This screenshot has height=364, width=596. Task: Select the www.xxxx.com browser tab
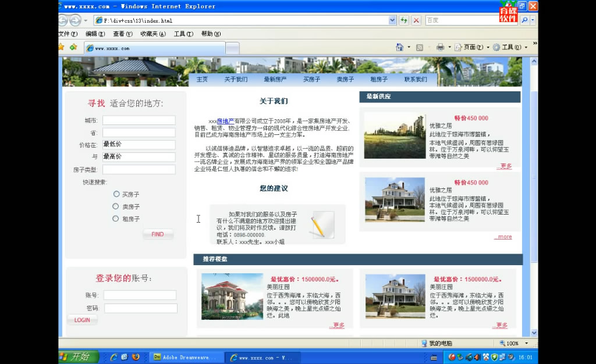pos(155,48)
